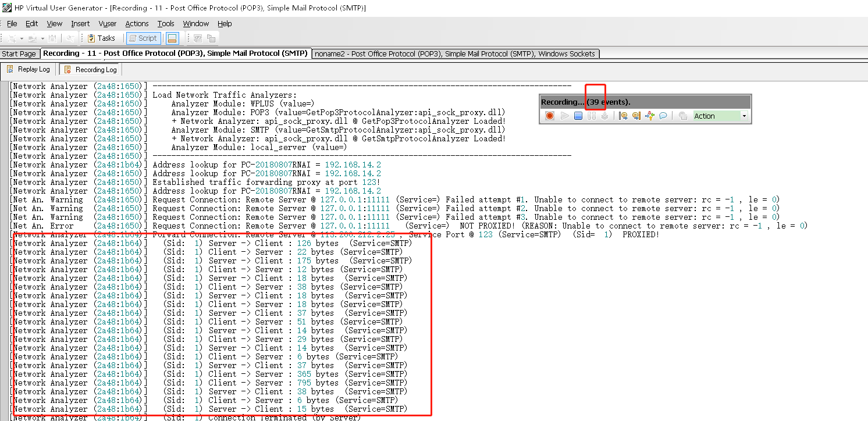The width and height of the screenshot is (868, 421).
Task: Click Create New Action icon beside Action dropdown
Action: click(x=683, y=116)
